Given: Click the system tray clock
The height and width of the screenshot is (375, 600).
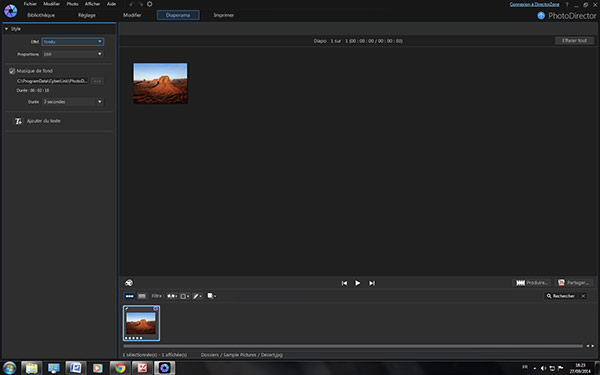Looking at the screenshot, I should click(x=580, y=368).
